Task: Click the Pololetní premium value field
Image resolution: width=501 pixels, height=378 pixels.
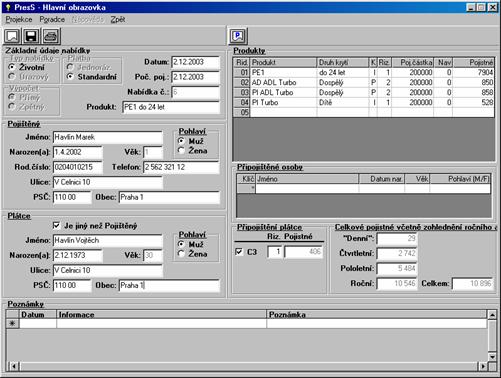Action: click(397, 268)
